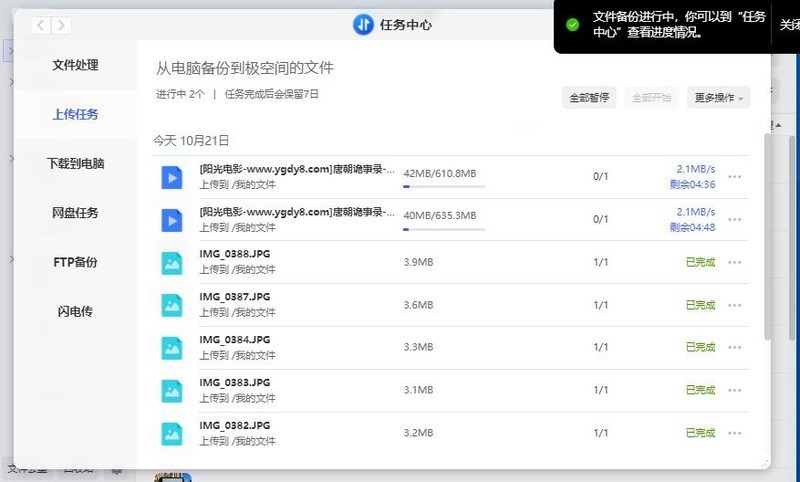Click the 进行中 2个 status text
The image size is (800, 482).
[180, 94]
